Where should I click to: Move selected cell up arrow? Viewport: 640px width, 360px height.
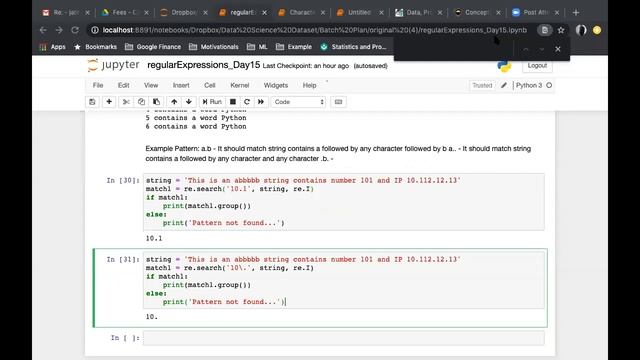pyautogui.click(x=174, y=102)
